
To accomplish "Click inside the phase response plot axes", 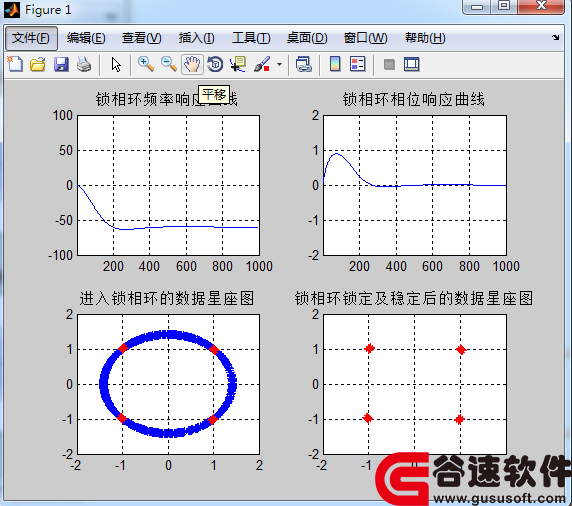I will pyautogui.click(x=415, y=185).
